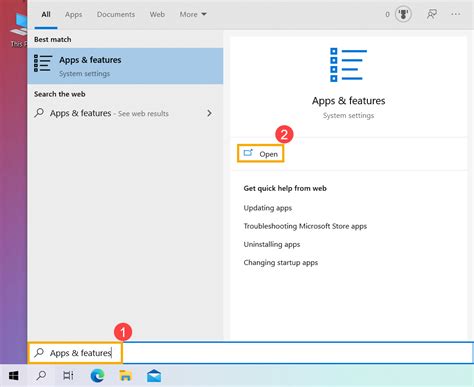Open Updating apps help link
474x387 pixels.
pos(268,208)
